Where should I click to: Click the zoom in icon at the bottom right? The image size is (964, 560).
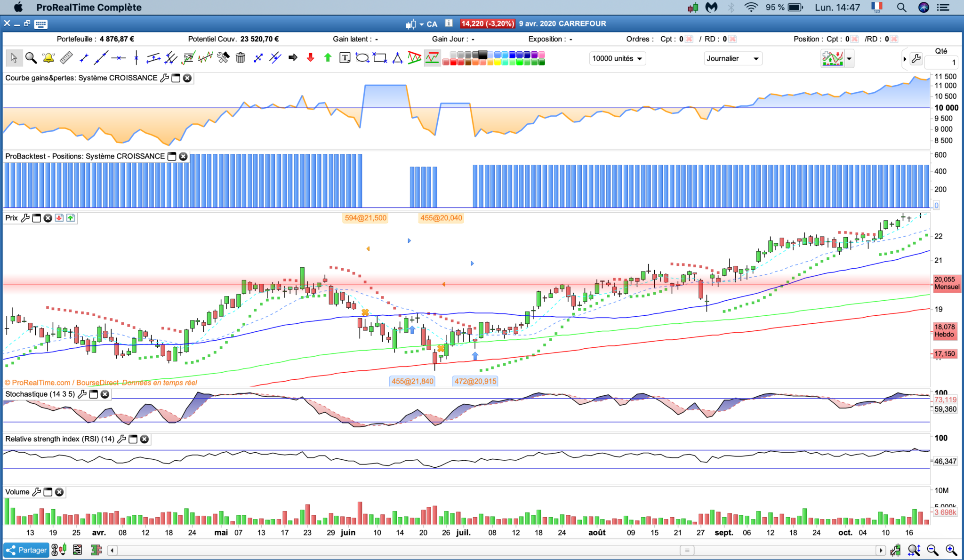(x=951, y=550)
